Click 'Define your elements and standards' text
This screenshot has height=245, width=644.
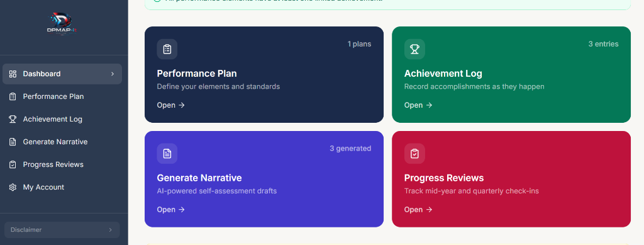(x=218, y=87)
